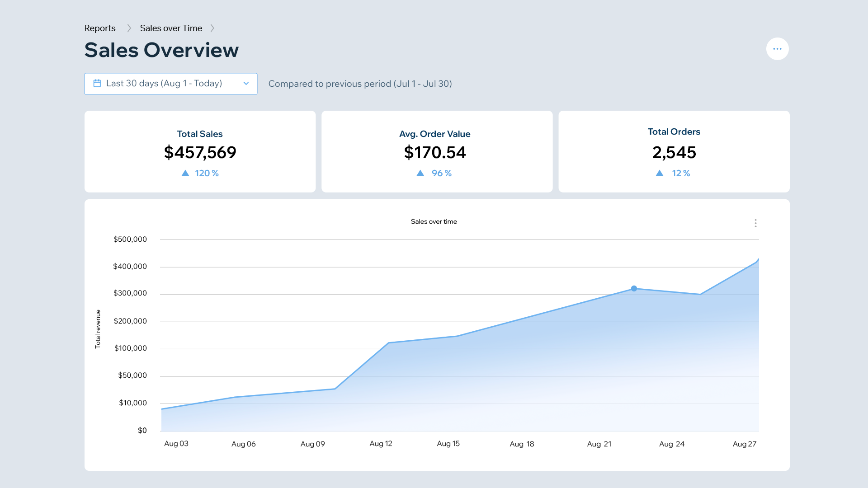The width and height of the screenshot is (868, 488).
Task: Click the Total Orders up-trend triangle
Action: click(660, 173)
